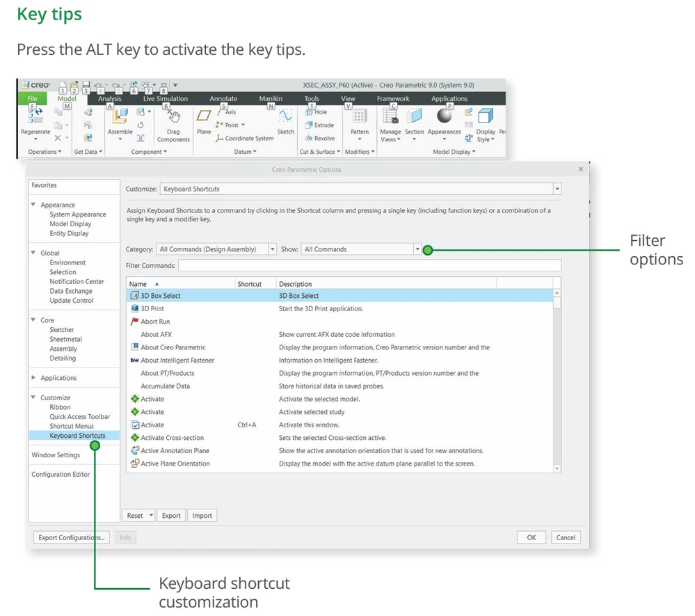Collapse the Core tree section

tap(33, 319)
